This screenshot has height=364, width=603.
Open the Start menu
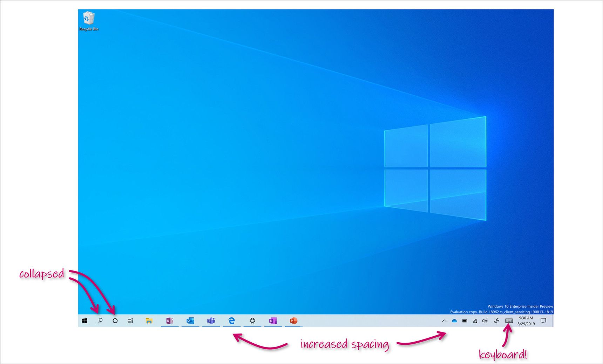pos(84,321)
